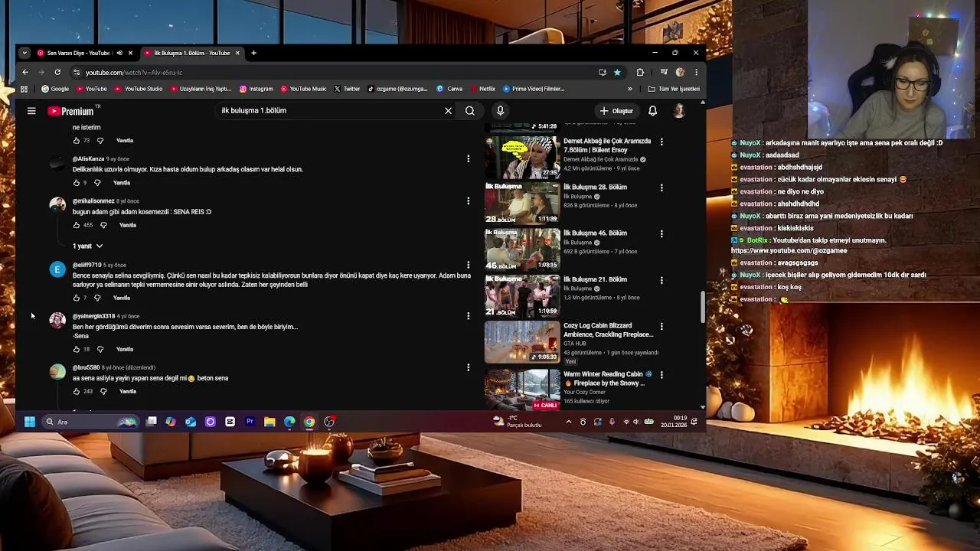Open the Netflix bookmark
The image size is (980, 551).
[482, 89]
